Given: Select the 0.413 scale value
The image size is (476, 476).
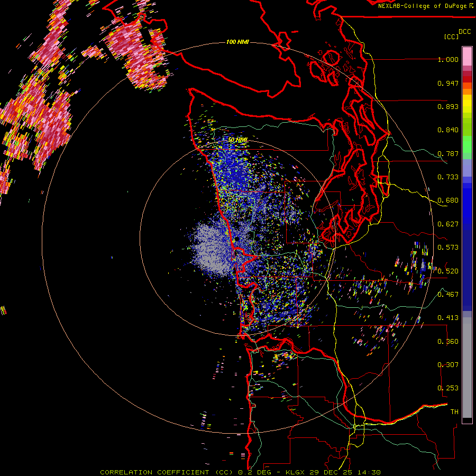Looking at the screenshot, I should 448,318.
